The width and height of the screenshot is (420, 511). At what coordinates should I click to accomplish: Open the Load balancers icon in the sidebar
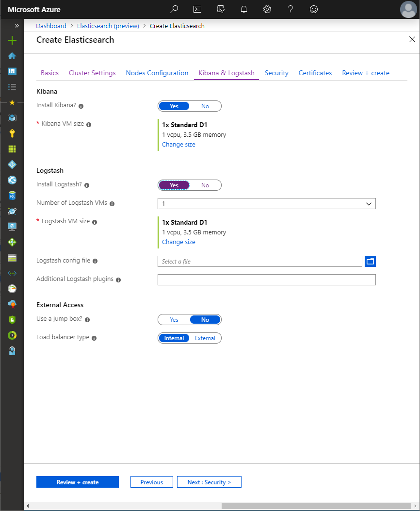pos(12,242)
